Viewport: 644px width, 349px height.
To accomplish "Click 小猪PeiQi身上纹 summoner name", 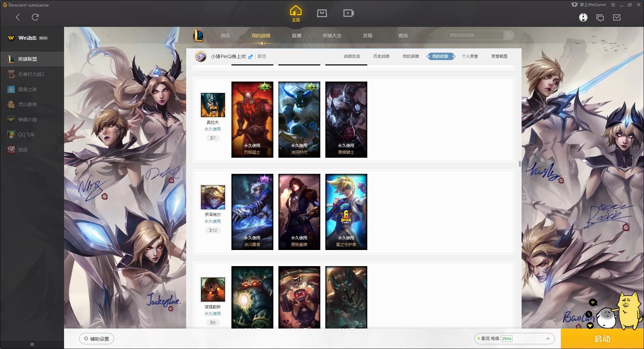I will [228, 56].
